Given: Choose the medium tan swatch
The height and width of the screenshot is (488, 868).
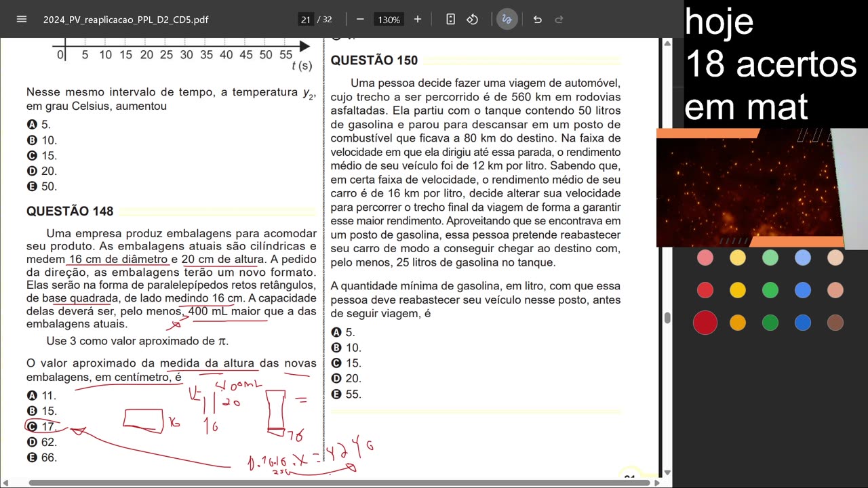Looking at the screenshot, I should tap(835, 290).
